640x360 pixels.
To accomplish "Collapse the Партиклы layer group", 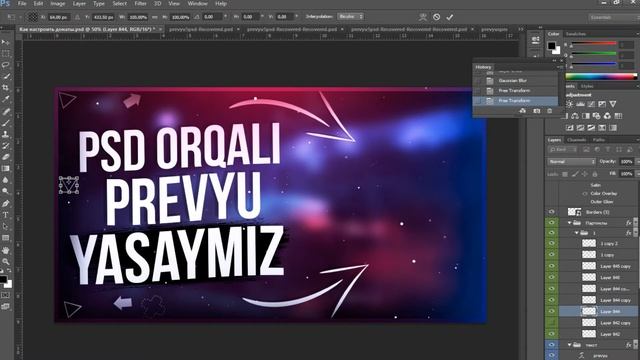I will click(570, 223).
